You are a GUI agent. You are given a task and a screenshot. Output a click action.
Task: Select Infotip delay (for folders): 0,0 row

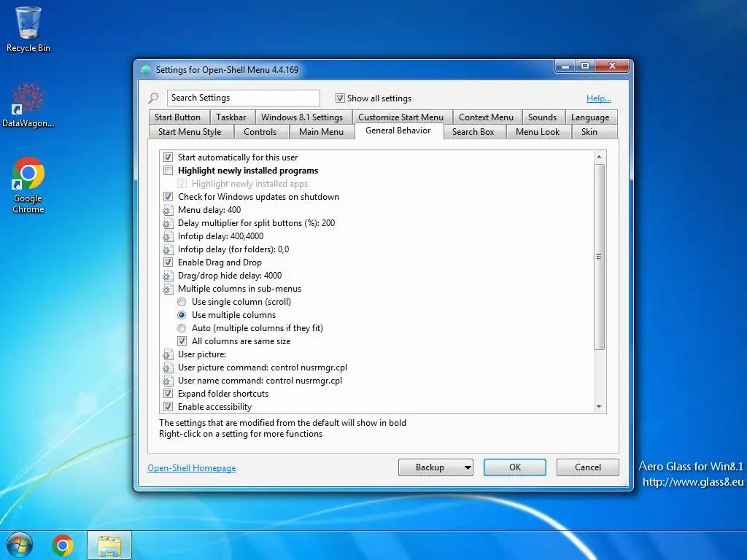(x=233, y=249)
